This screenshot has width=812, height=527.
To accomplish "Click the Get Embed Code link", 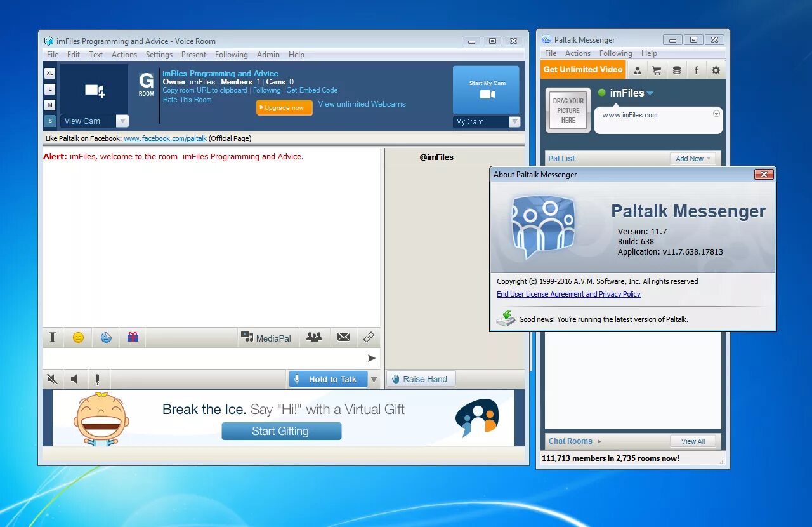I will pyautogui.click(x=312, y=90).
